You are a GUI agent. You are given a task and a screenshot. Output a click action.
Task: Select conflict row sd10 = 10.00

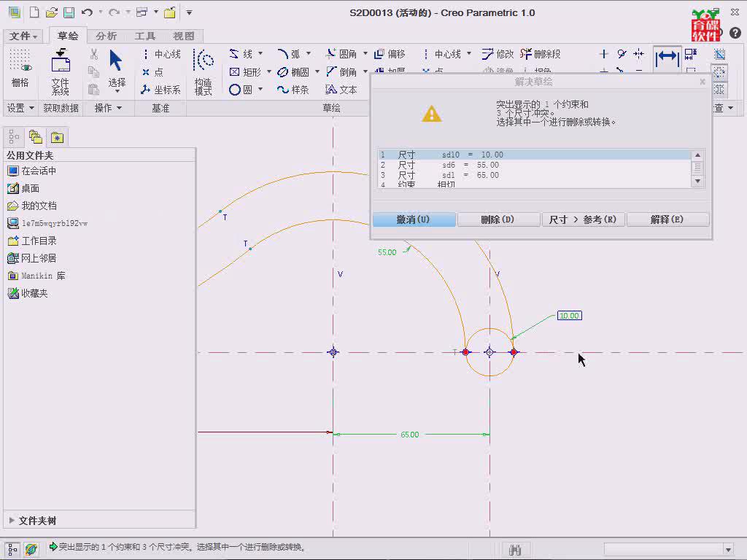534,155
